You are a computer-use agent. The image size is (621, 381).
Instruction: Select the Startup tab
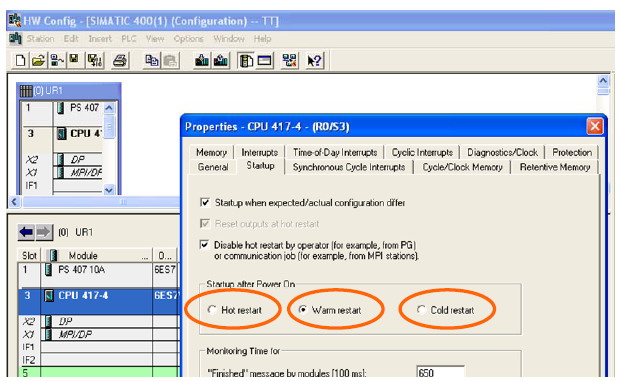point(260,166)
